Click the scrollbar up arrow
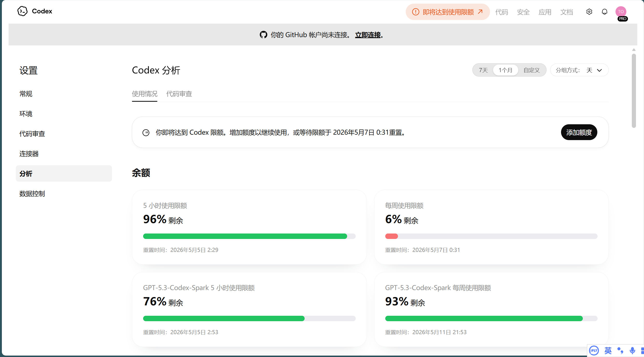 tap(634, 50)
